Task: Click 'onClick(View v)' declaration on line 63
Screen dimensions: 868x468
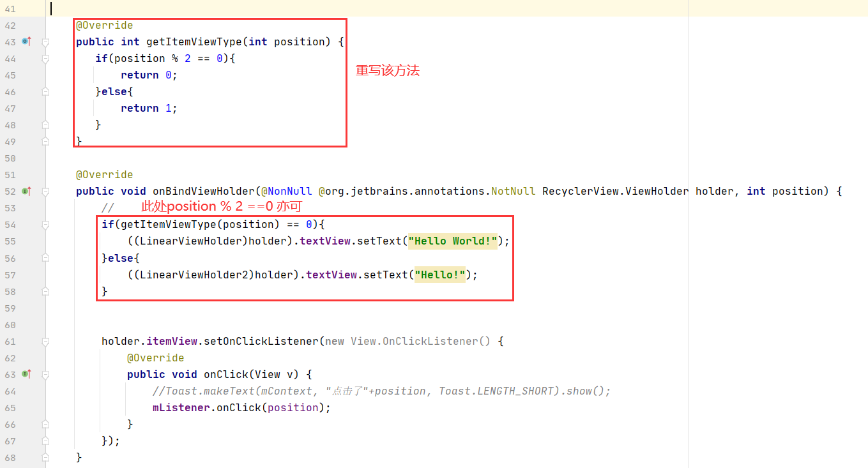Action: point(252,375)
